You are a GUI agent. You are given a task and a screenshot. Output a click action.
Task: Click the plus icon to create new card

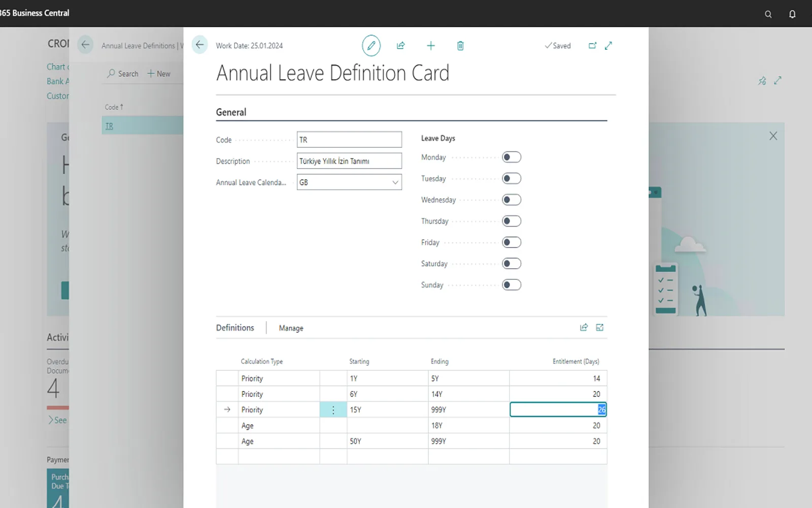pos(431,46)
